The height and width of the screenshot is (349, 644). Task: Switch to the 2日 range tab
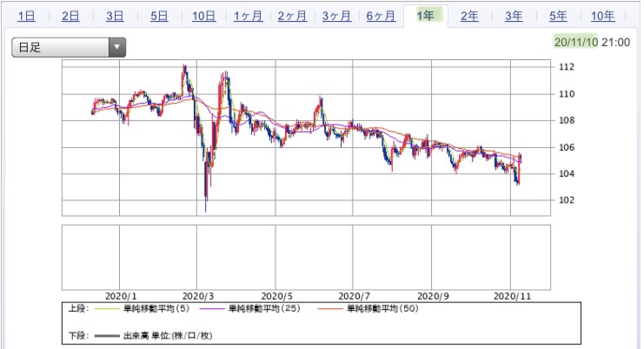[70, 16]
